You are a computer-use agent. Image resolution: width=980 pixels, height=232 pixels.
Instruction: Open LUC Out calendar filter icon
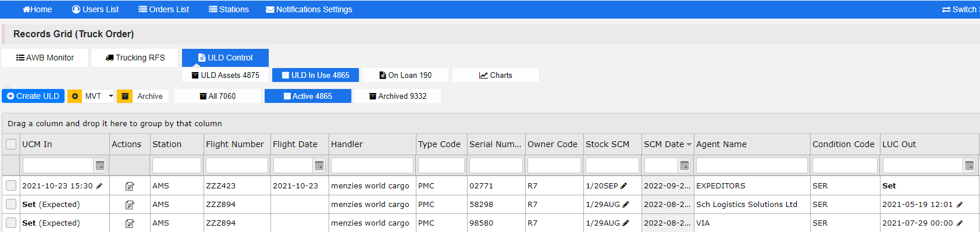point(969,166)
